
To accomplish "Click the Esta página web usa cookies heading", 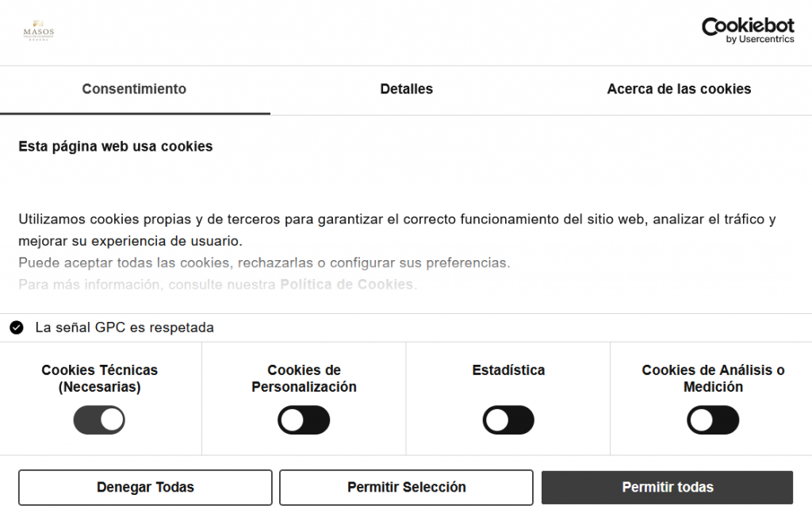I will pos(116,147).
